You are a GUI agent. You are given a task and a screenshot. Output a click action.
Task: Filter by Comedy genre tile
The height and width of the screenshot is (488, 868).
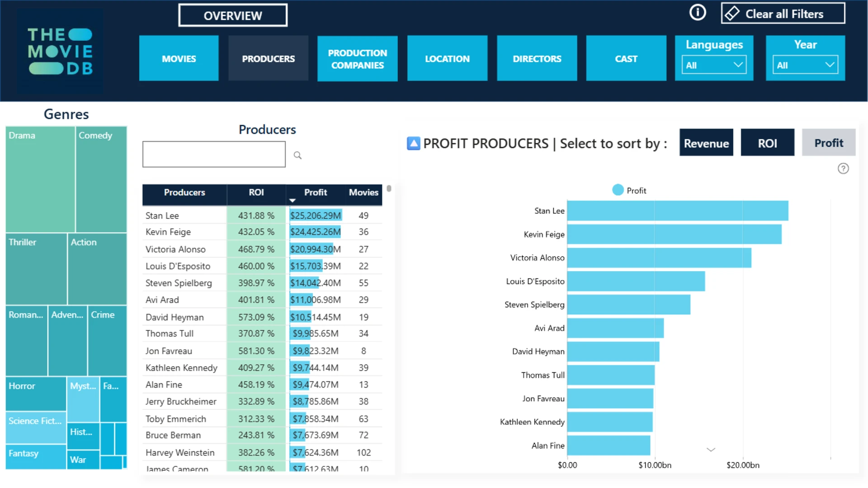point(101,179)
